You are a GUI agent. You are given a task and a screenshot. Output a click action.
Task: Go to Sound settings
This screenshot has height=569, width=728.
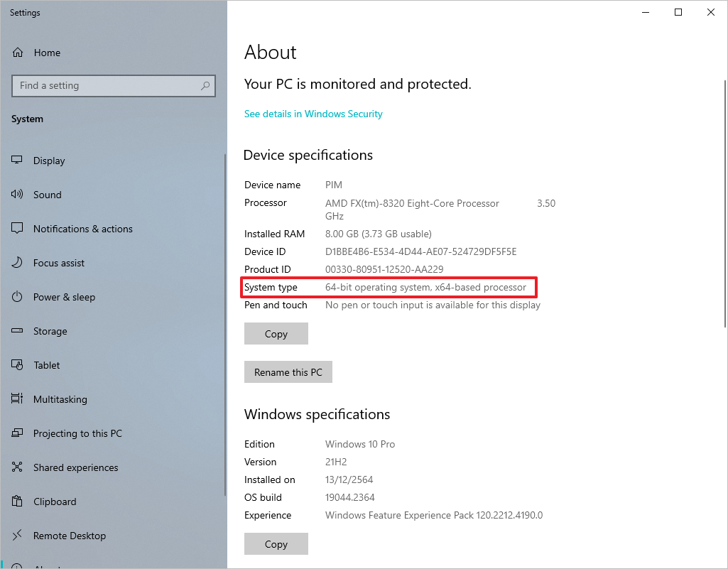pyautogui.click(x=112, y=195)
